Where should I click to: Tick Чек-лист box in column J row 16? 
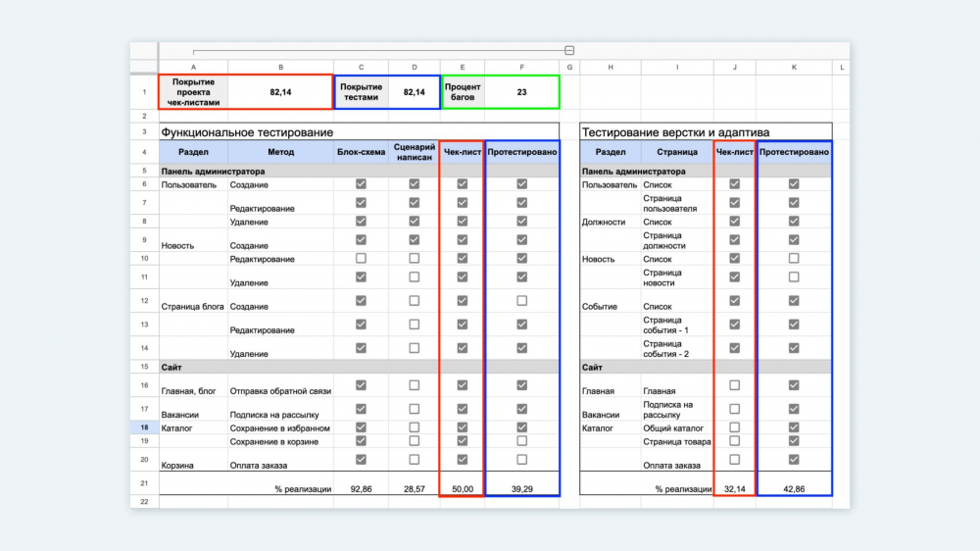pyautogui.click(x=734, y=385)
